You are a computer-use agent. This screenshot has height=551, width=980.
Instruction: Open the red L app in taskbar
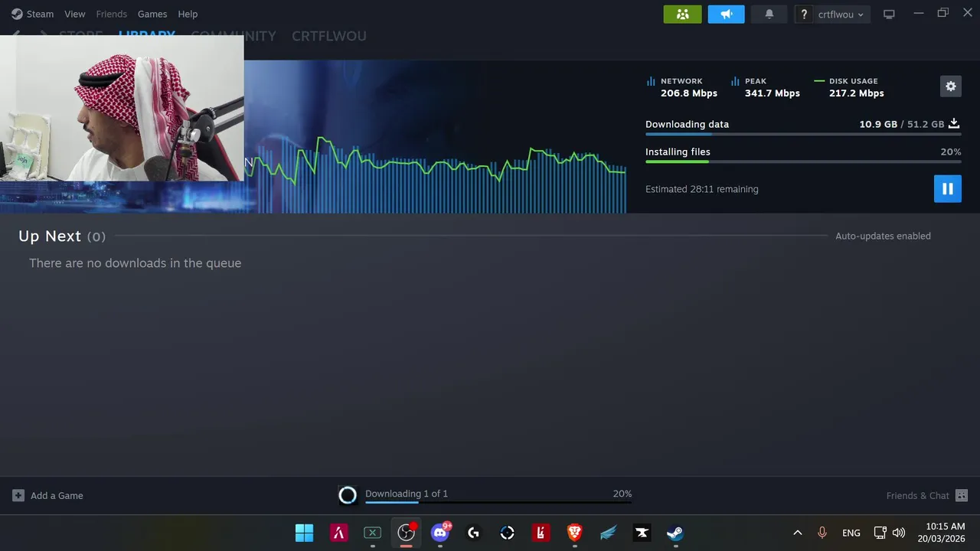point(541,533)
